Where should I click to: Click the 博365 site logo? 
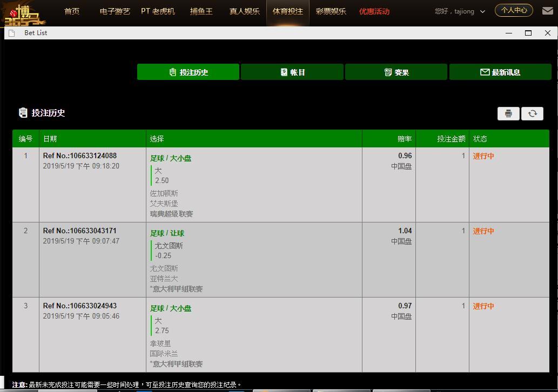pyautogui.click(x=25, y=15)
